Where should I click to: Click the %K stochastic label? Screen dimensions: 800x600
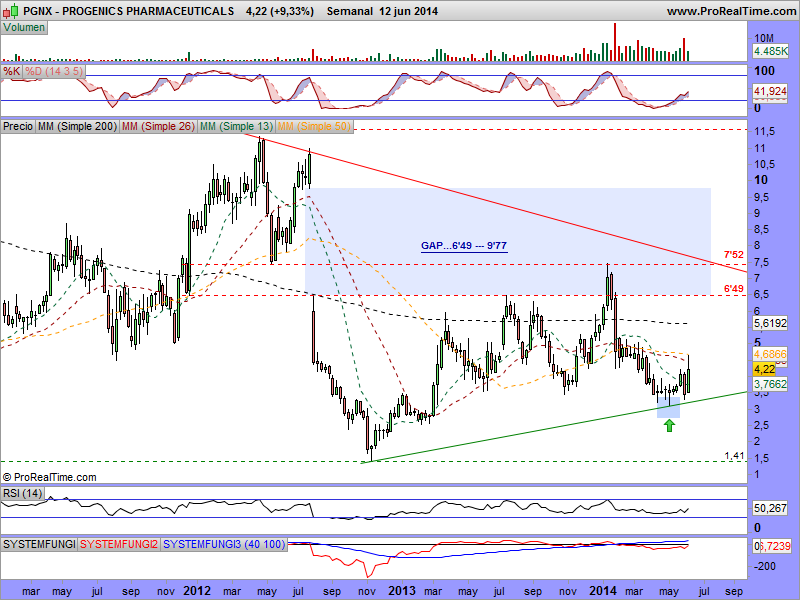(11, 71)
